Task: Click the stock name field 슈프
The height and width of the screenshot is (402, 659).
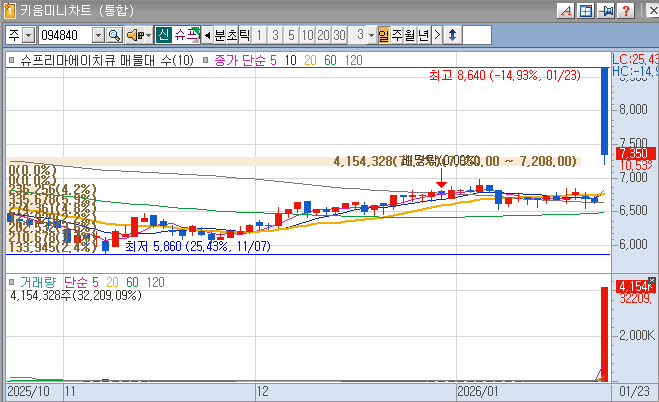Action: pyautogui.click(x=186, y=35)
